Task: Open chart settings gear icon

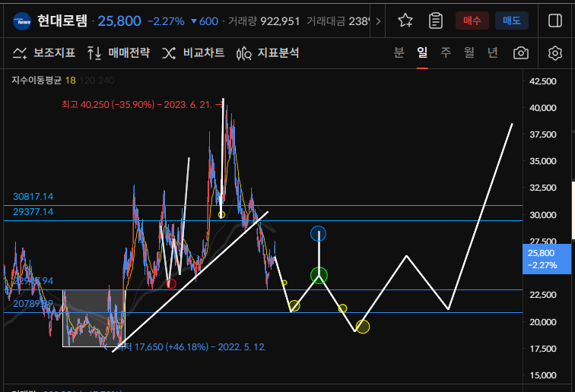Action: 555,53
